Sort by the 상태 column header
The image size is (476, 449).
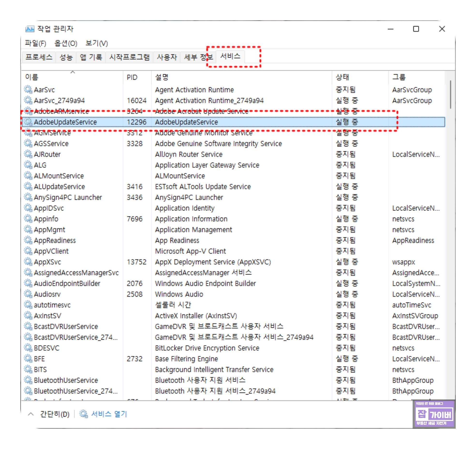(x=342, y=77)
